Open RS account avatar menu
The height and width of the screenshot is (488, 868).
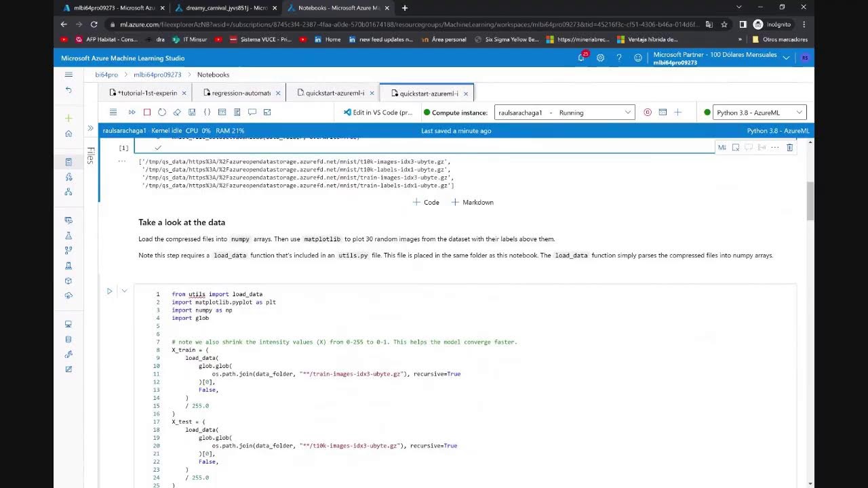click(x=805, y=58)
